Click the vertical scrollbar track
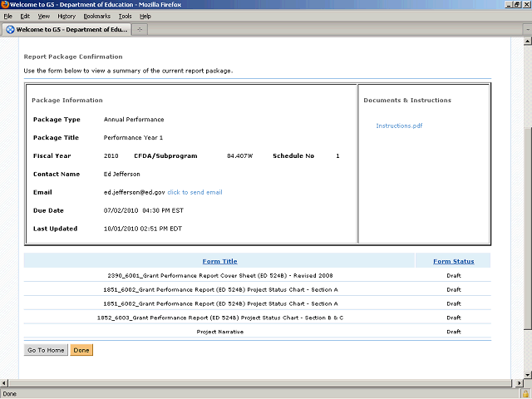This screenshot has height=399, width=532. coord(527,83)
